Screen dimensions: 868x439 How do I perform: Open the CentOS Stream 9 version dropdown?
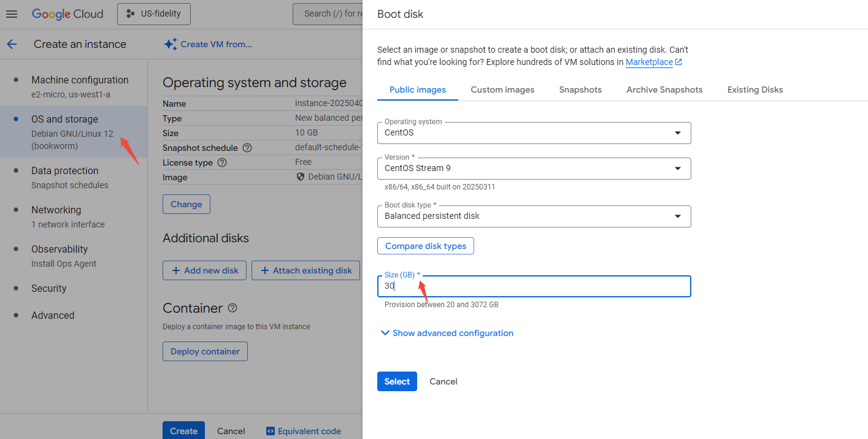[x=534, y=169]
